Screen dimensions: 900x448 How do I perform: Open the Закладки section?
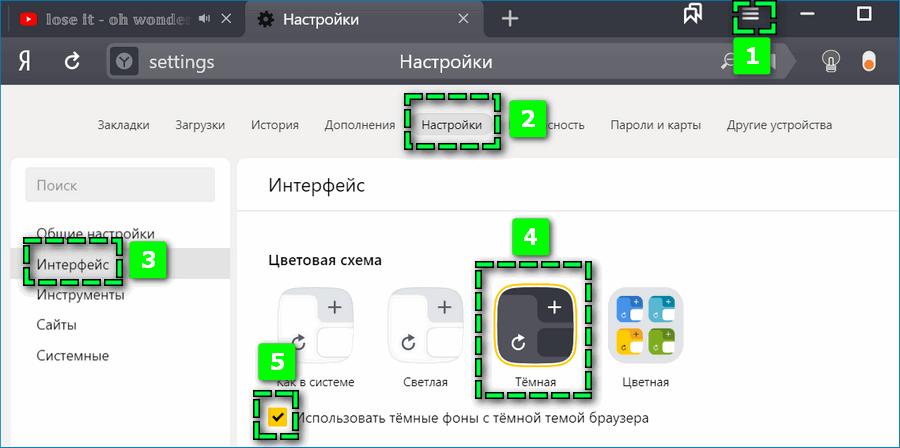click(123, 125)
